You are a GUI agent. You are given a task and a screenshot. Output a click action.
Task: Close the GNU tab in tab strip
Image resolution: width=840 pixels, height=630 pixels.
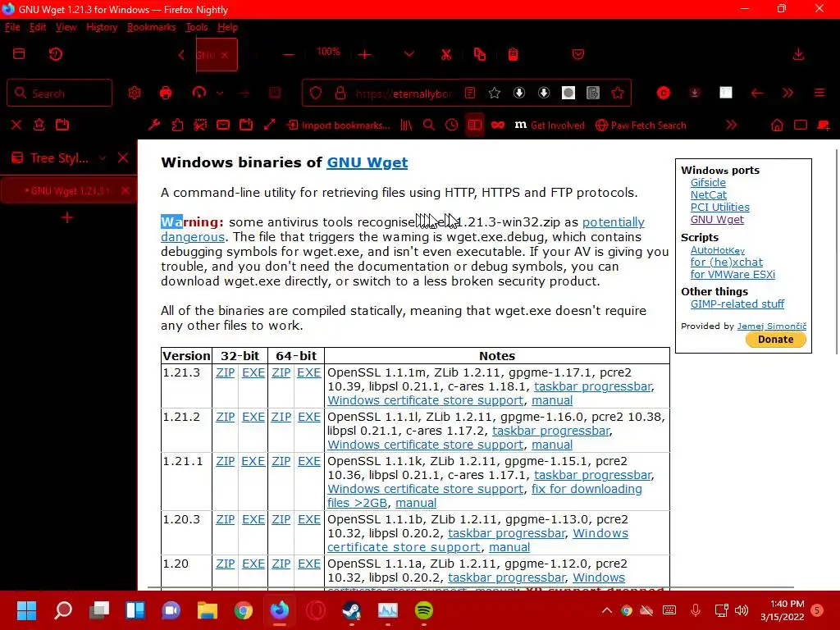pyautogui.click(x=225, y=55)
